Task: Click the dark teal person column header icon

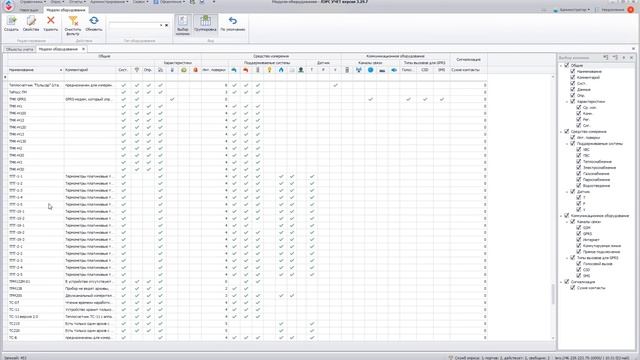Action: pyautogui.click(x=301, y=70)
